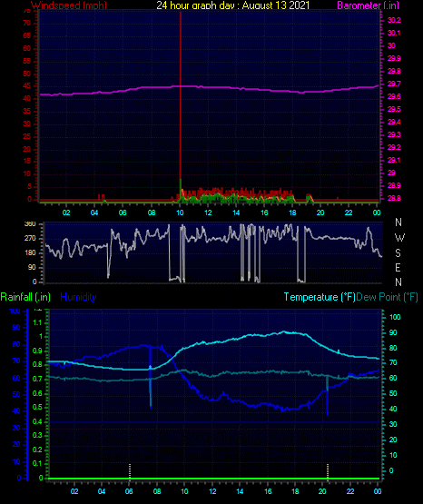Click the 90 tick on temperature axis
Screen dimensions: 423x504
tap(393, 332)
